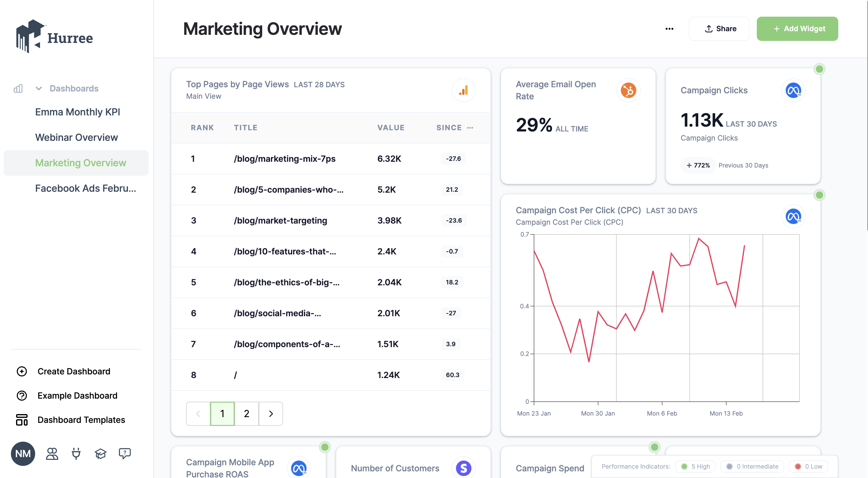Collapse the Dashboards list with its chevron
The height and width of the screenshot is (478, 868).
(38, 88)
